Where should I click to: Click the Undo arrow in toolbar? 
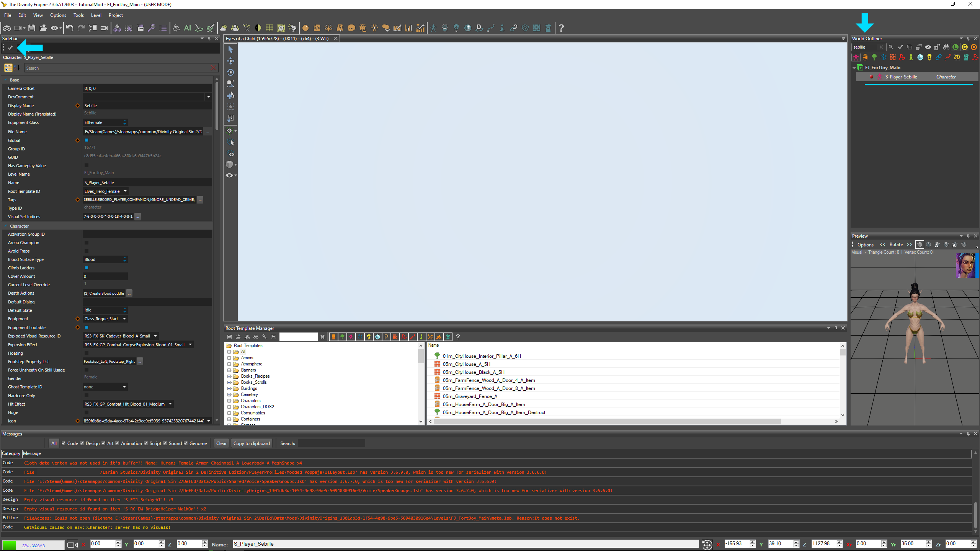[x=69, y=28]
